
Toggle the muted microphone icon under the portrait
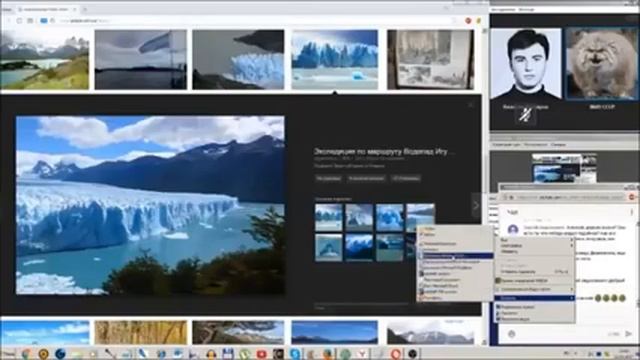[525, 116]
